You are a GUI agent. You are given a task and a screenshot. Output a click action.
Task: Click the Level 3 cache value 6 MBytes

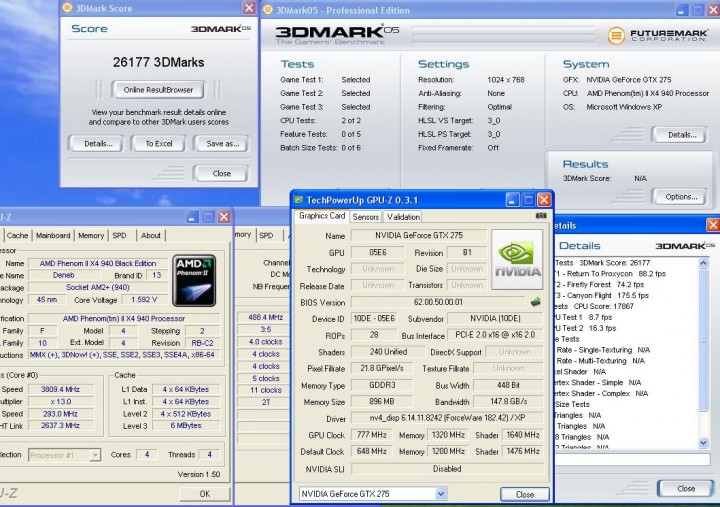tap(186, 426)
